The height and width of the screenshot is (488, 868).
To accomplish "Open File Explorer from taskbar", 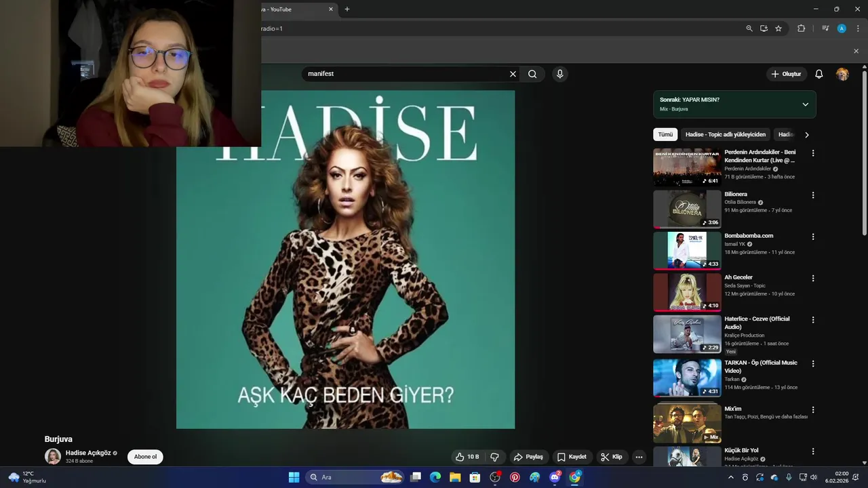I will (455, 477).
